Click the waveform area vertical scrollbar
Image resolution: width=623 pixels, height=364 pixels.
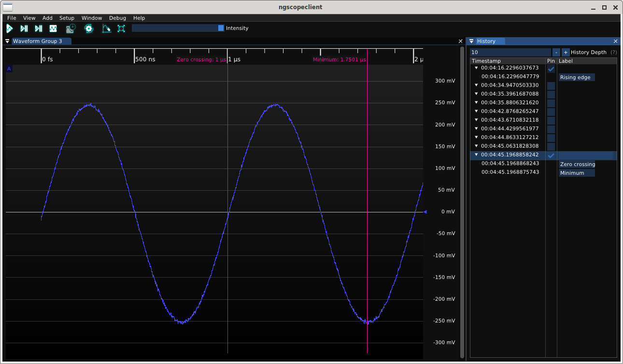click(462, 203)
